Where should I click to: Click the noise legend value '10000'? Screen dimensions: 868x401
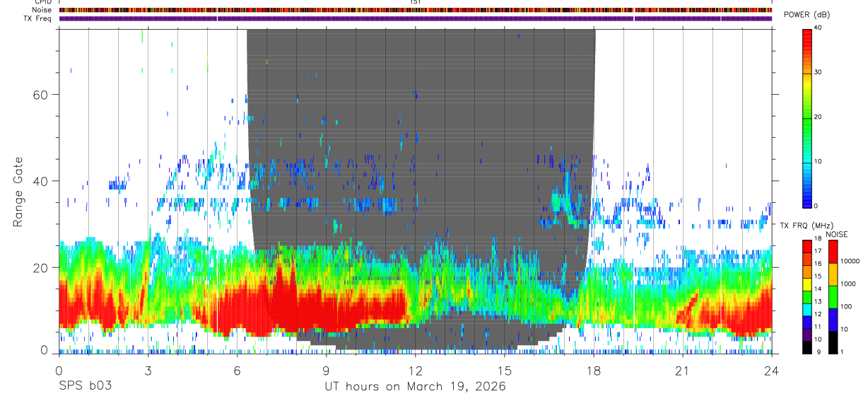pyautogui.click(x=850, y=261)
